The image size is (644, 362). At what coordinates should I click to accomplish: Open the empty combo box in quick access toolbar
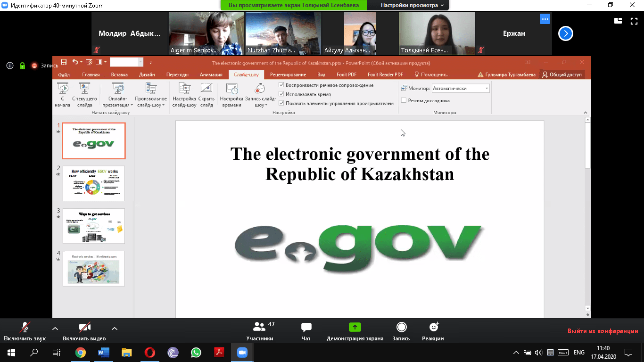tap(126, 62)
